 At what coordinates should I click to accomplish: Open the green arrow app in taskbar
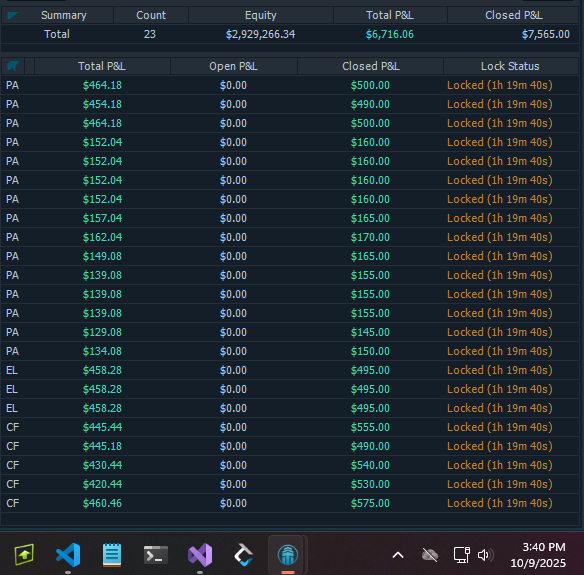click(x=24, y=555)
